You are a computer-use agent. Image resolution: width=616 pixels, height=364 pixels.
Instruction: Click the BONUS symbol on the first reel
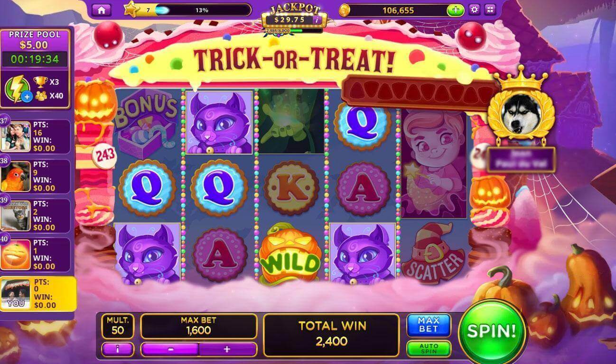(x=147, y=122)
